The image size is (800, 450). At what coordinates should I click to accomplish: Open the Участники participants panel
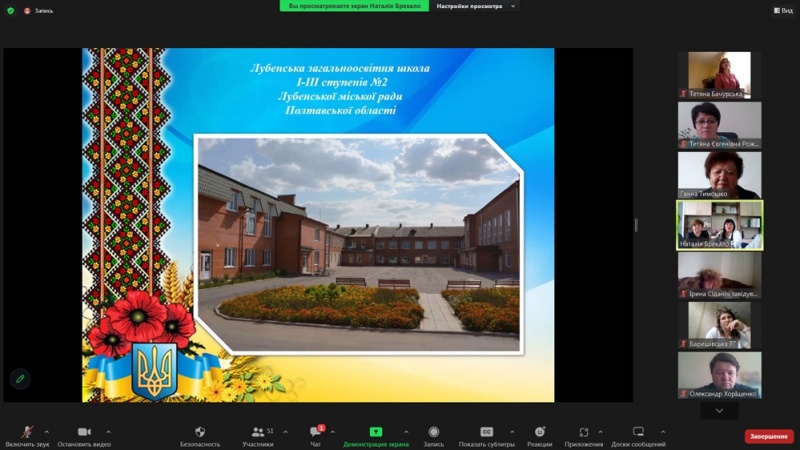pos(257,432)
